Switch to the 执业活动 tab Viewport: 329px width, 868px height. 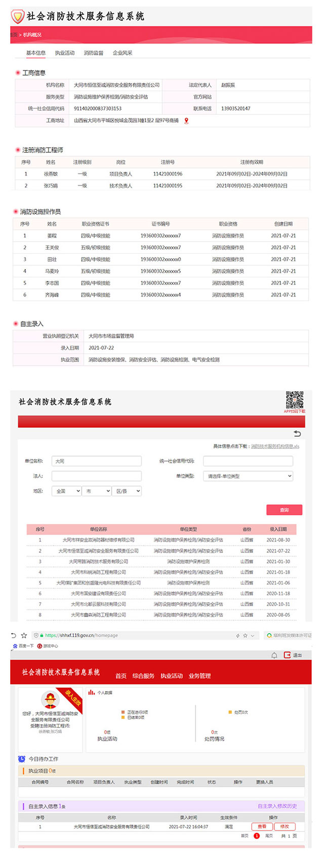tap(65, 53)
